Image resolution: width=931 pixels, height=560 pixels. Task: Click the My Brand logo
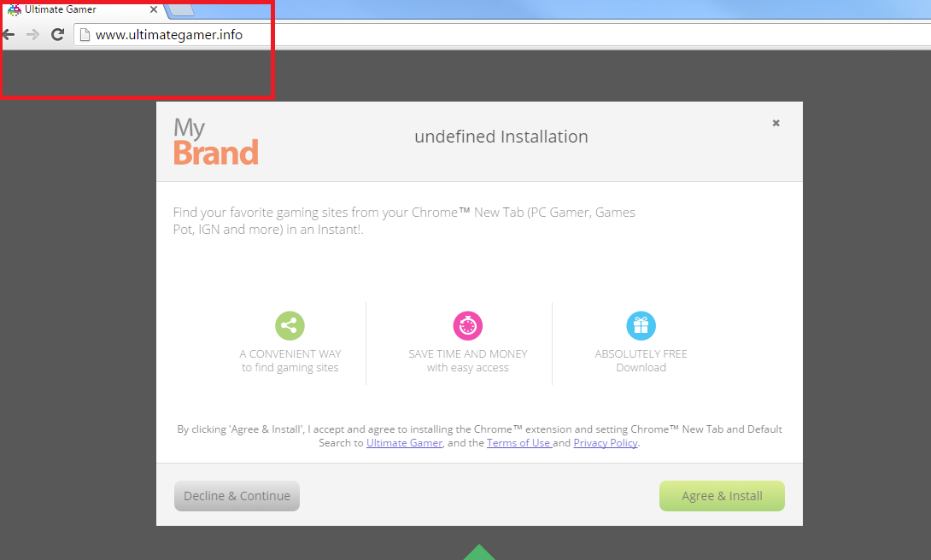[x=215, y=141]
